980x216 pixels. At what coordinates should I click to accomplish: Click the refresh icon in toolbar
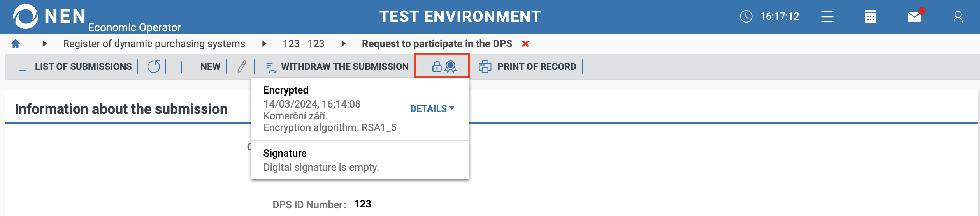[x=154, y=67]
